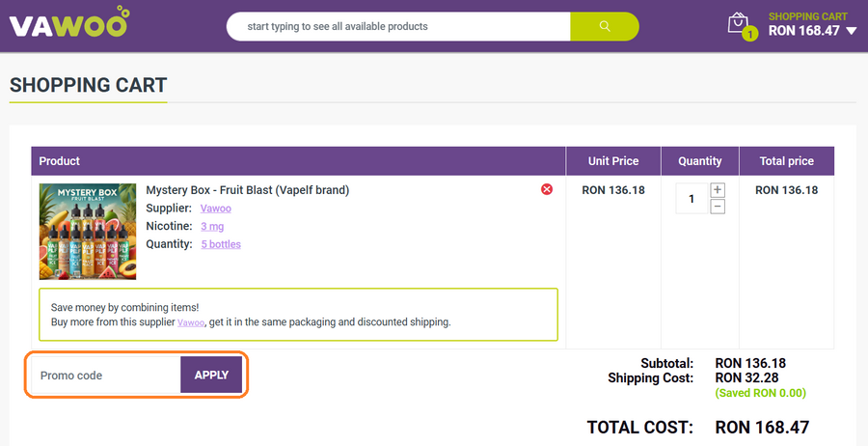Click the cart item count badge
Viewport: 868px width, 446px height.
tap(749, 35)
